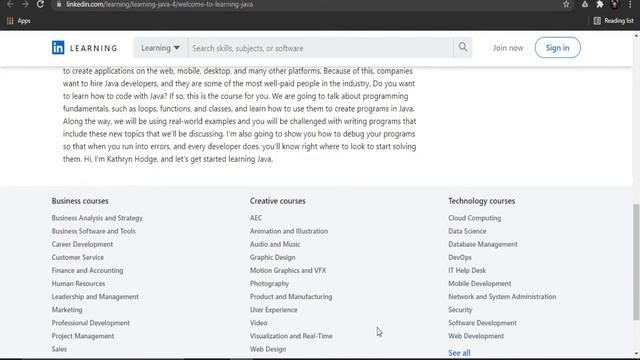Open User Experience courses

click(x=273, y=310)
